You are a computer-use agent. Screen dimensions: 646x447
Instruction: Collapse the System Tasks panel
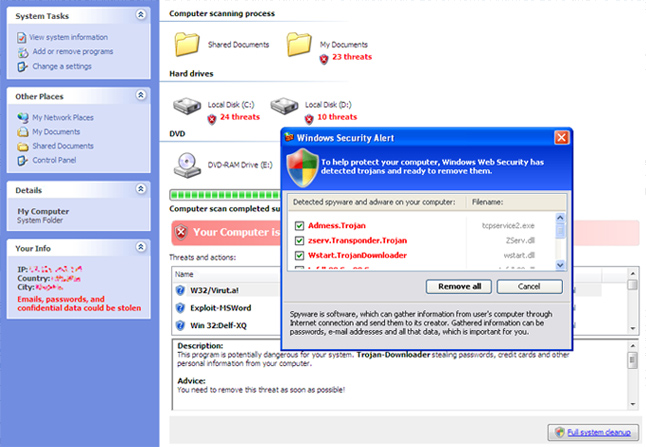click(140, 15)
